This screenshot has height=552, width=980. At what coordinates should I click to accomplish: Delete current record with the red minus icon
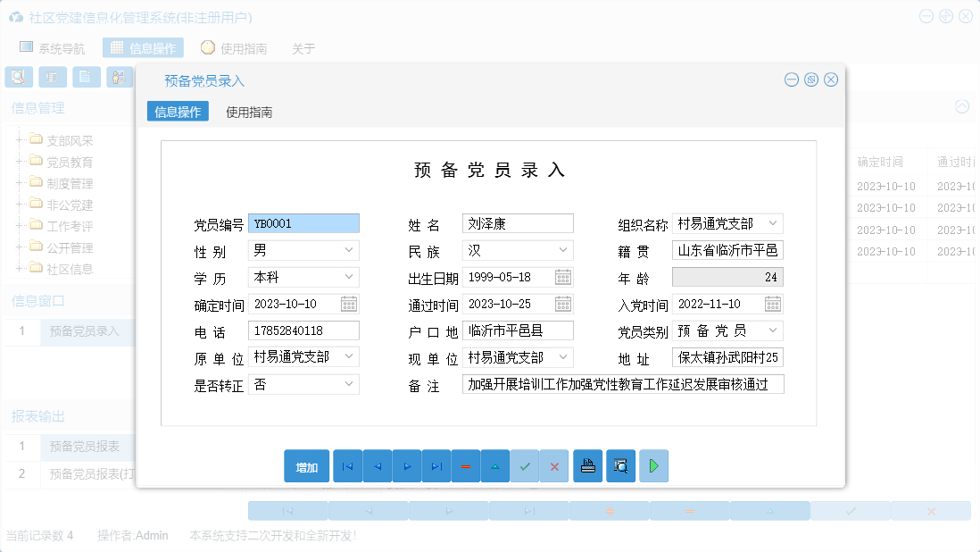pyautogui.click(x=466, y=465)
